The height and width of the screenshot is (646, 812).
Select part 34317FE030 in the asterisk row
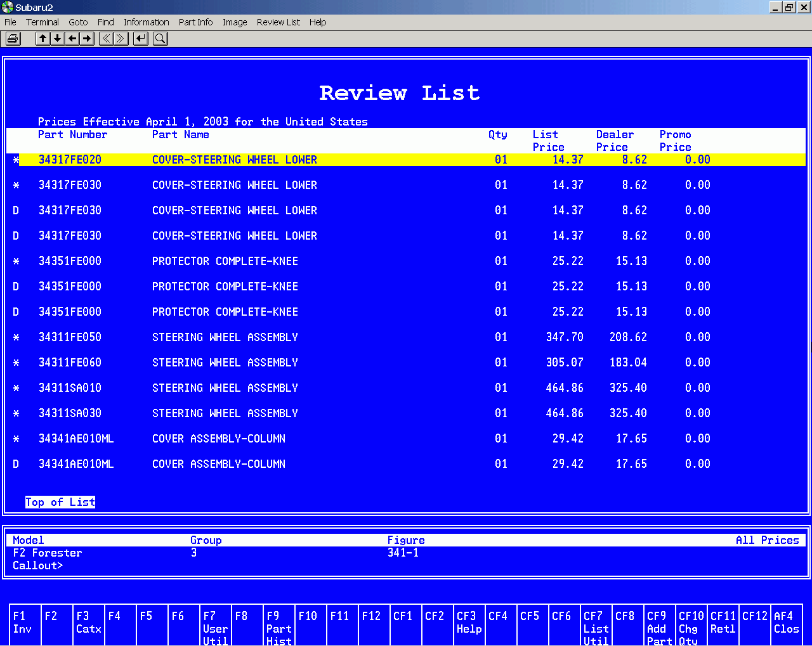click(70, 185)
